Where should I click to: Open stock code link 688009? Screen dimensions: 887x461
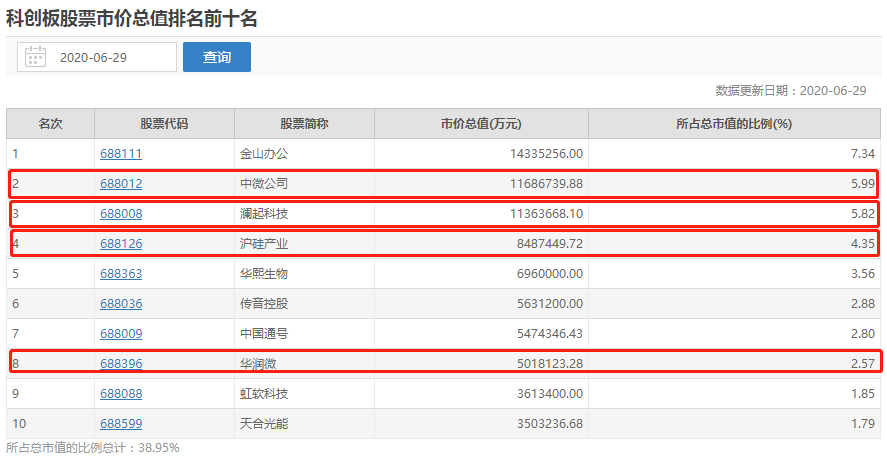pyautogui.click(x=121, y=334)
